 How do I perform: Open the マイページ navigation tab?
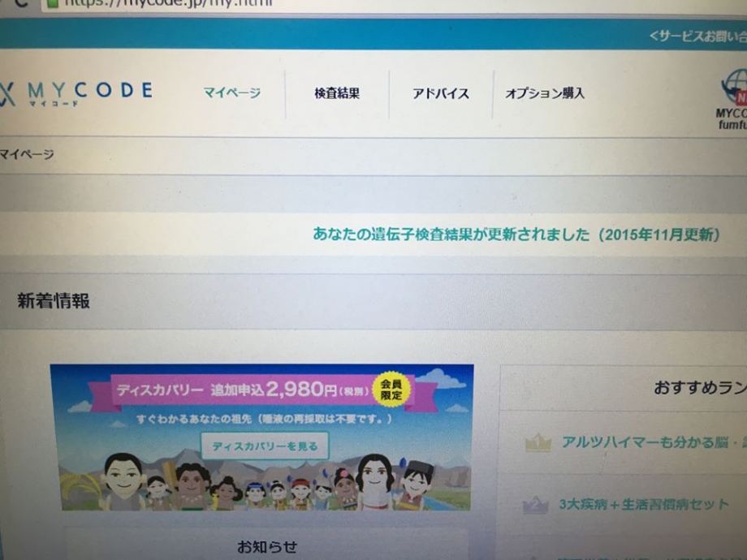[x=232, y=93]
